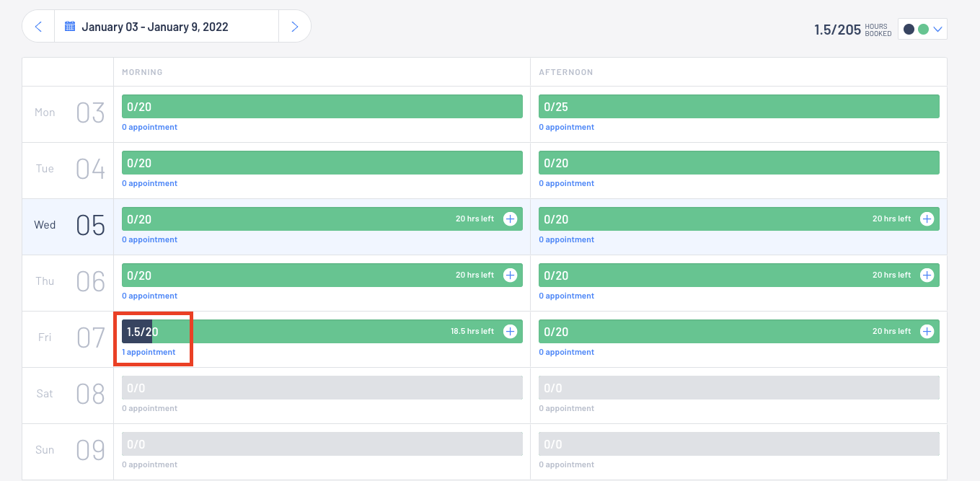
Task: Select the Fri 07 day row label
Action: coord(68,338)
